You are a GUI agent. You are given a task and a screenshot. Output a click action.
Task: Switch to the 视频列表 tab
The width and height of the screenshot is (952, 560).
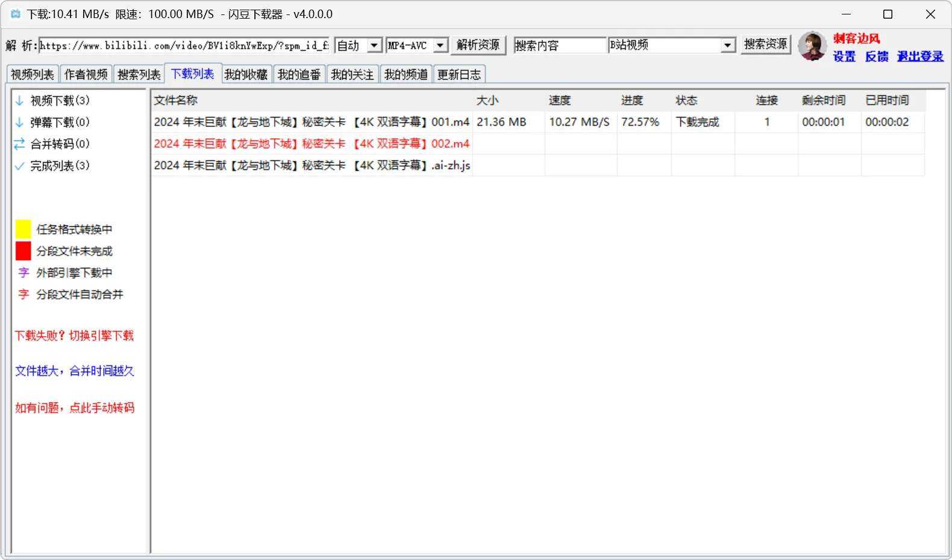[x=33, y=74]
